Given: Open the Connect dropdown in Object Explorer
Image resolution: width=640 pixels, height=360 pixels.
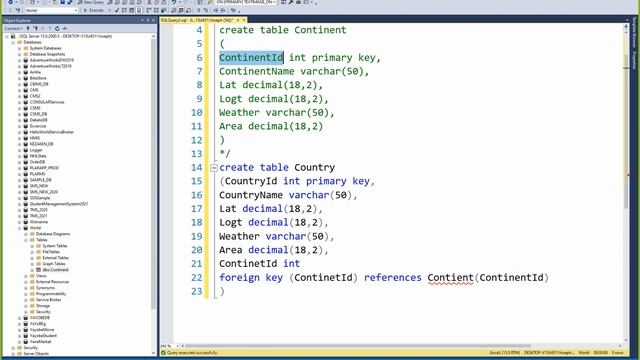Looking at the screenshot, I should [13, 28].
